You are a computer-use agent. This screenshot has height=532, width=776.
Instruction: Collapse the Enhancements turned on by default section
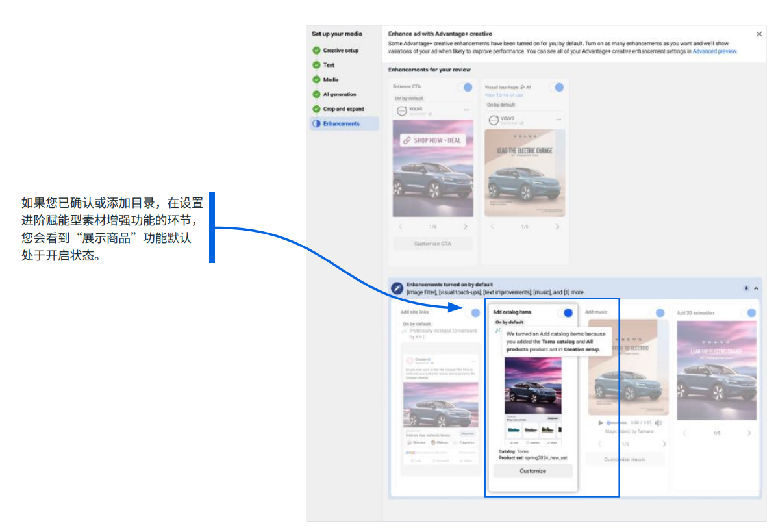757,288
